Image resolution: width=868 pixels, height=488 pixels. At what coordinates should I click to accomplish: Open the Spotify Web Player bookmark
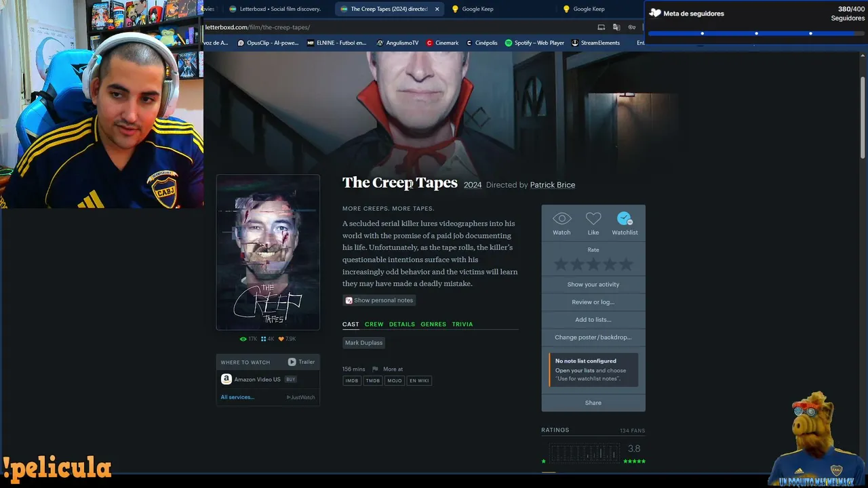point(534,43)
